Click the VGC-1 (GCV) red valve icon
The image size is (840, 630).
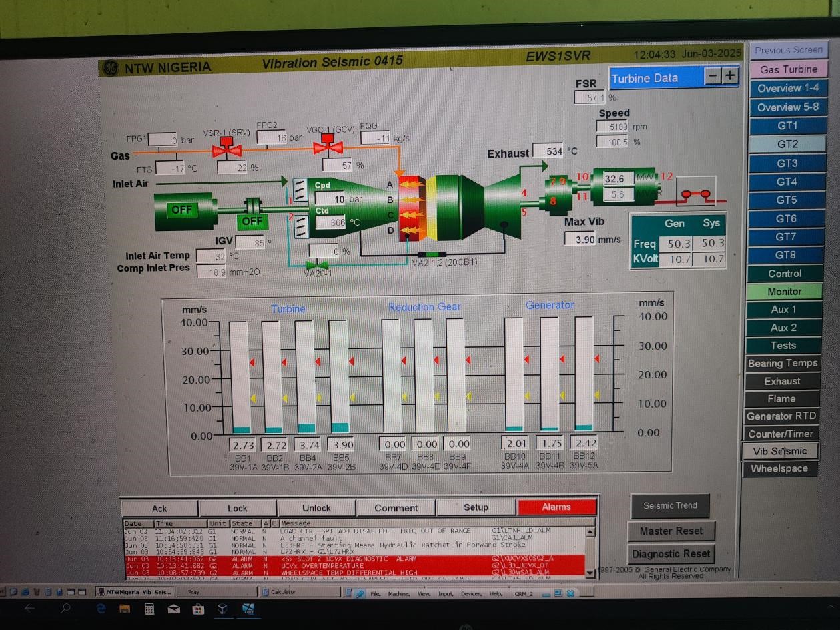[x=327, y=144]
